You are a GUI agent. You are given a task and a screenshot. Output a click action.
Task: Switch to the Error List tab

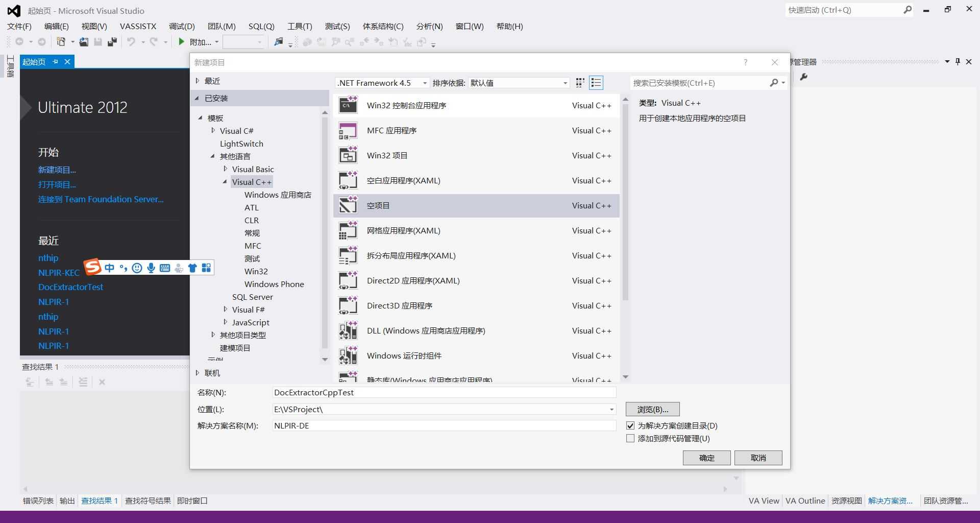(38, 501)
